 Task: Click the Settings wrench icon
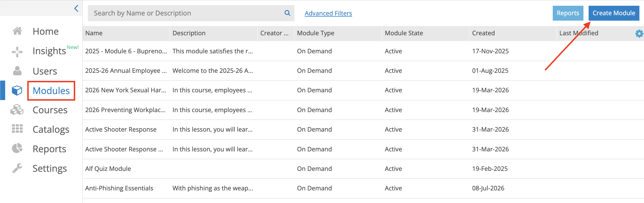17,168
